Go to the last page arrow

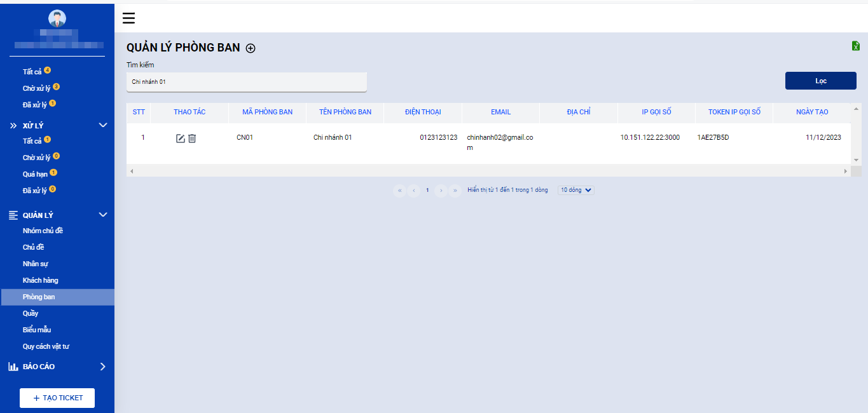pyautogui.click(x=455, y=190)
